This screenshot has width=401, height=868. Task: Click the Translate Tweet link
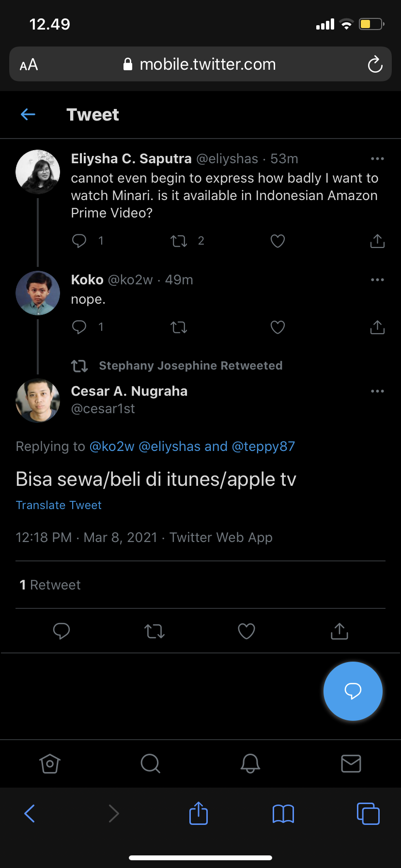point(59,505)
